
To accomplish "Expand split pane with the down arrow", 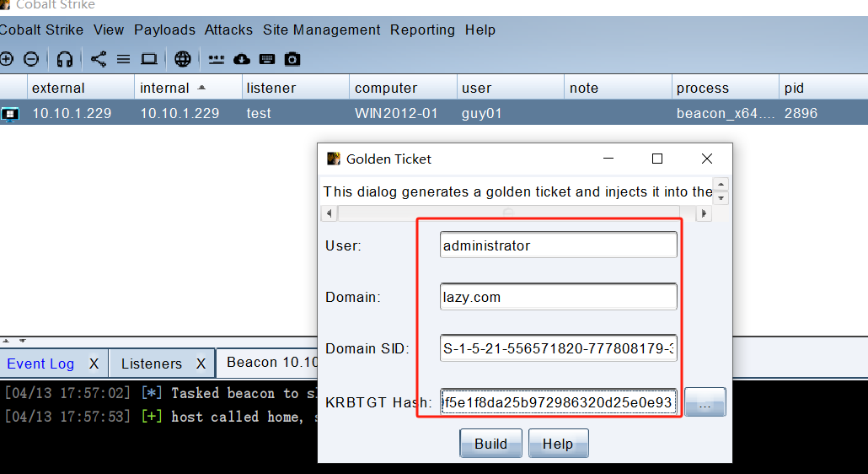I will (x=22, y=341).
